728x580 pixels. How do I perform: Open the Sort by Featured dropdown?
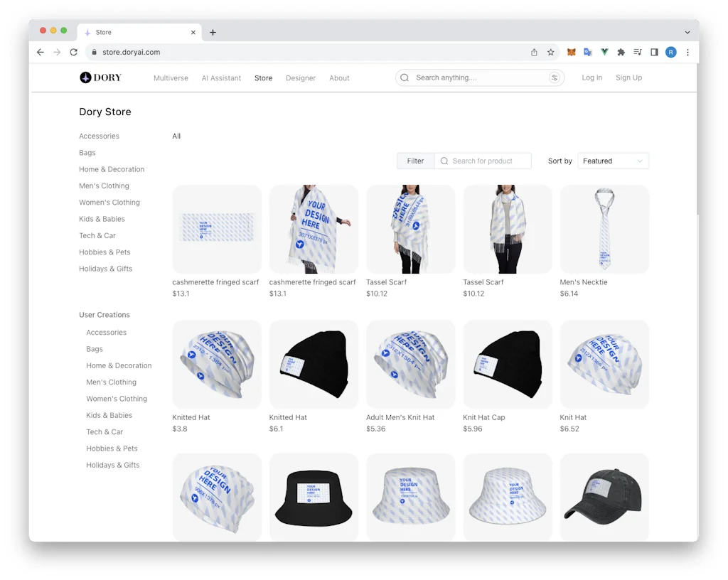pyautogui.click(x=613, y=161)
